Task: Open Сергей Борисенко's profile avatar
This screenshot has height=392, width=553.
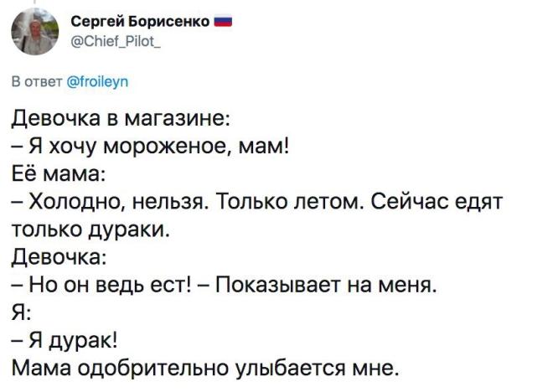Action: point(35,31)
